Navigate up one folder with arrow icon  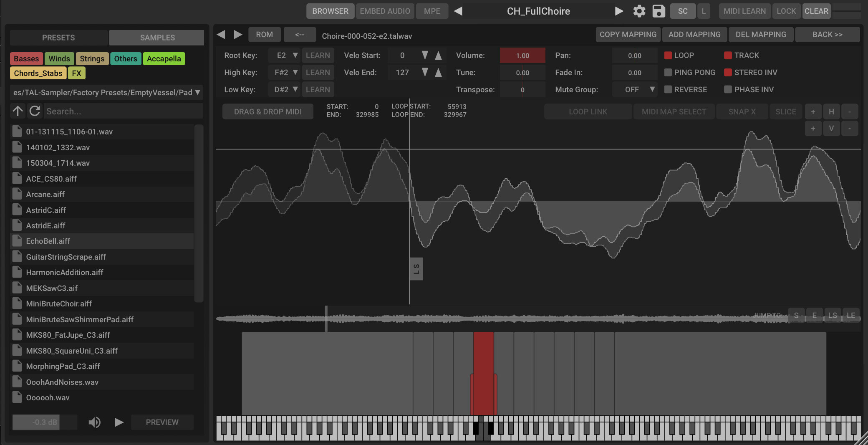pyautogui.click(x=18, y=111)
